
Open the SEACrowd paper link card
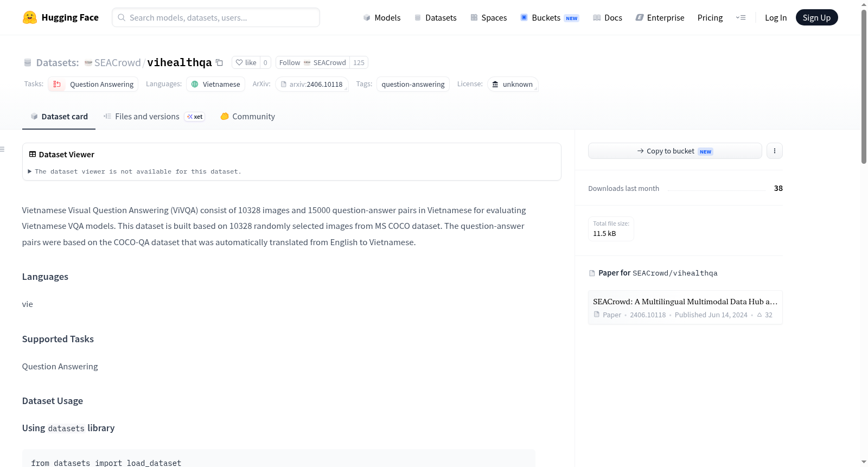pos(685,308)
